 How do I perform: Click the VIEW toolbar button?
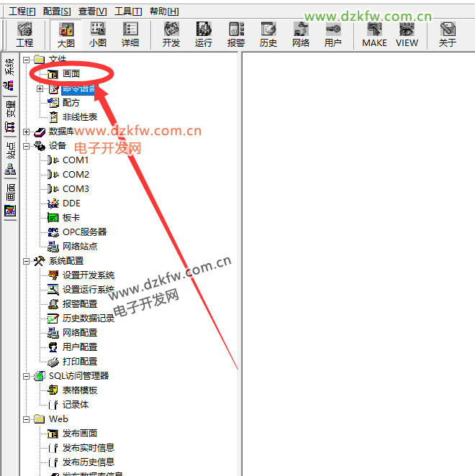407,34
